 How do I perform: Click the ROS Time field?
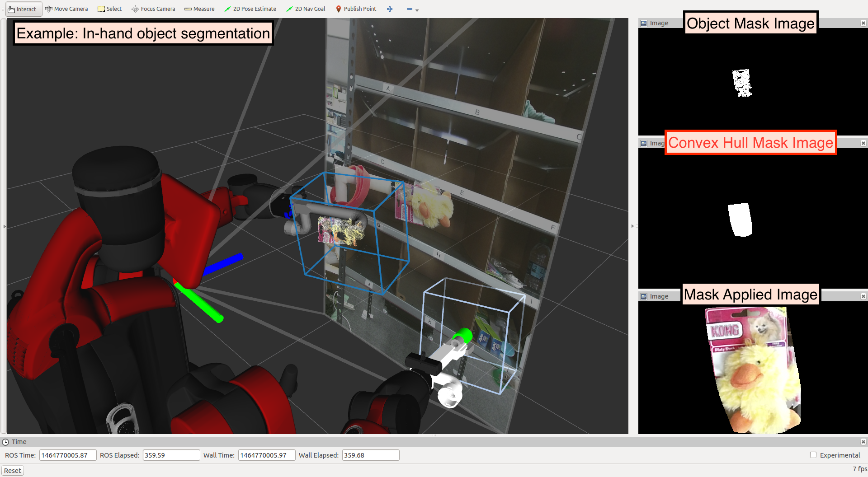pyautogui.click(x=68, y=455)
